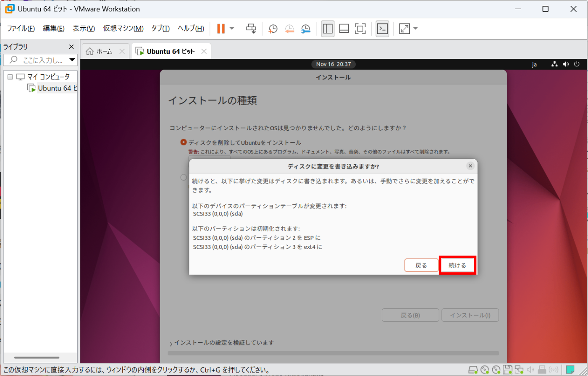The image size is (588, 376).
Task: Open the ファイル(F) menu
Action: 21,29
